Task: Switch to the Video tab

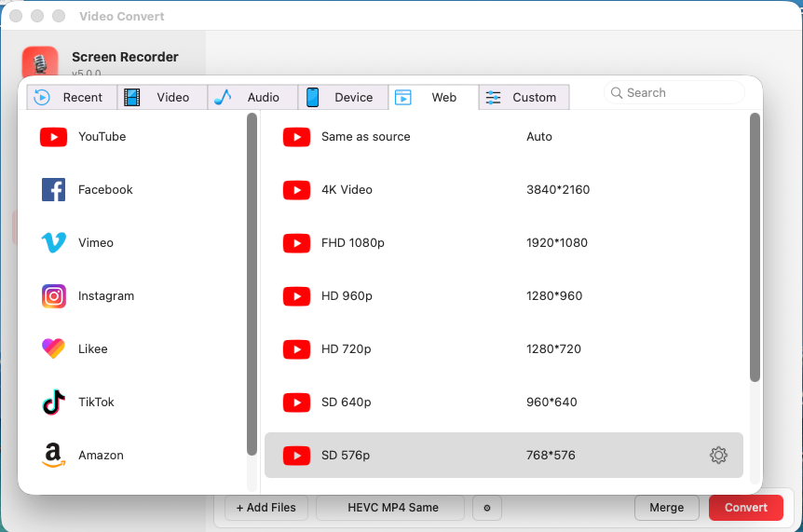Action: point(162,97)
